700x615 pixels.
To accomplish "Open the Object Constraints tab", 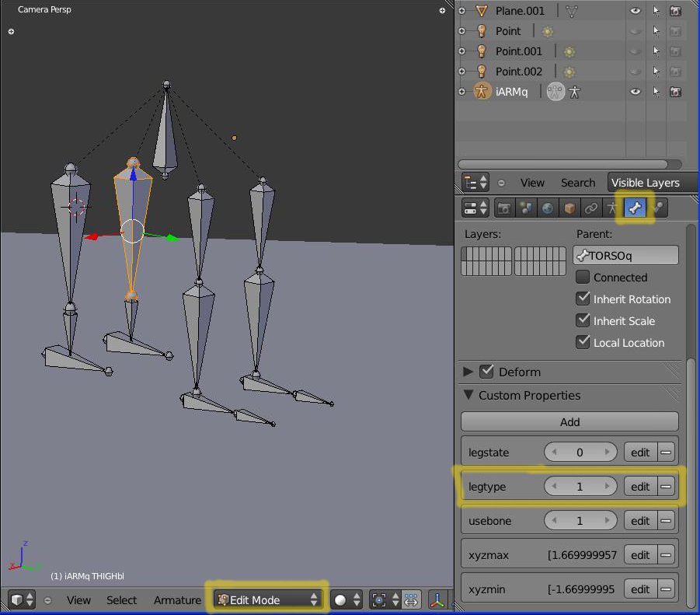I will click(591, 208).
